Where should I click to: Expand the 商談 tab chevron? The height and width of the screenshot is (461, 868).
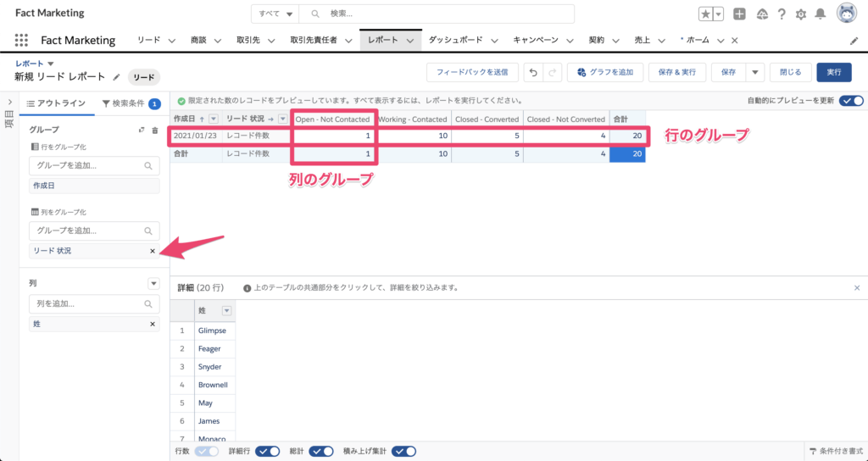[218, 41]
